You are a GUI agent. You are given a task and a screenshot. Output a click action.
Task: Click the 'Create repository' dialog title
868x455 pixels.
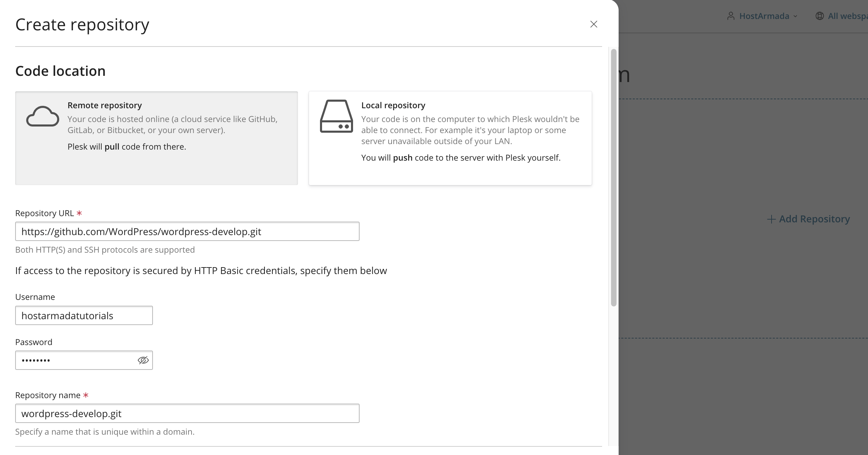pyautogui.click(x=82, y=24)
